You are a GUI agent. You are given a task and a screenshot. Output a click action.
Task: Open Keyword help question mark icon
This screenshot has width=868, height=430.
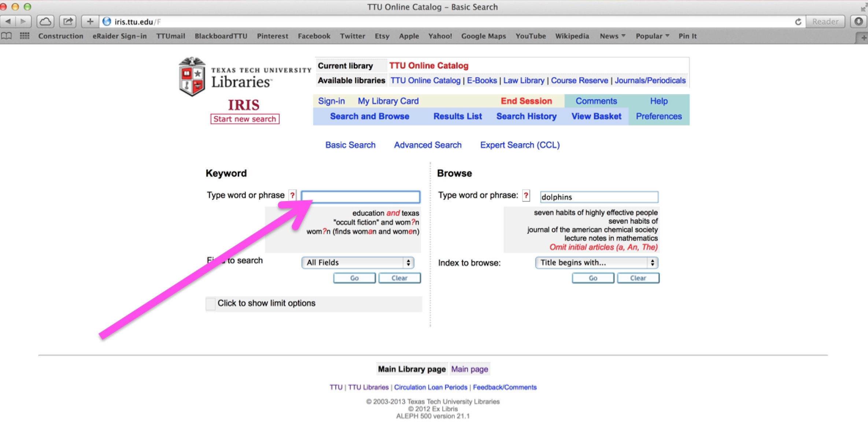tap(292, 195)
